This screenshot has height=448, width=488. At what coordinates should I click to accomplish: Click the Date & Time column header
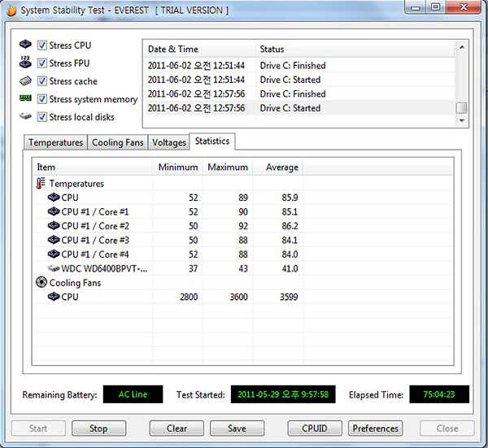(x=199, y=49)
